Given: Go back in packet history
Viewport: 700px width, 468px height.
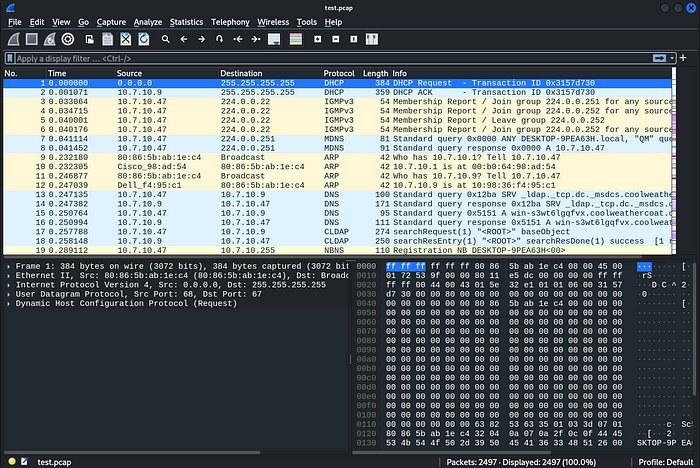Looking at the screenshot, I should (183, 39).
